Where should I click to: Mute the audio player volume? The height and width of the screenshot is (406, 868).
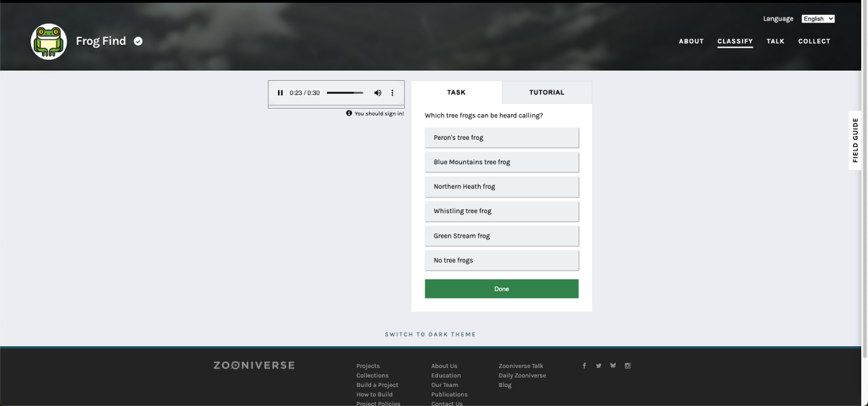(378, 93)
